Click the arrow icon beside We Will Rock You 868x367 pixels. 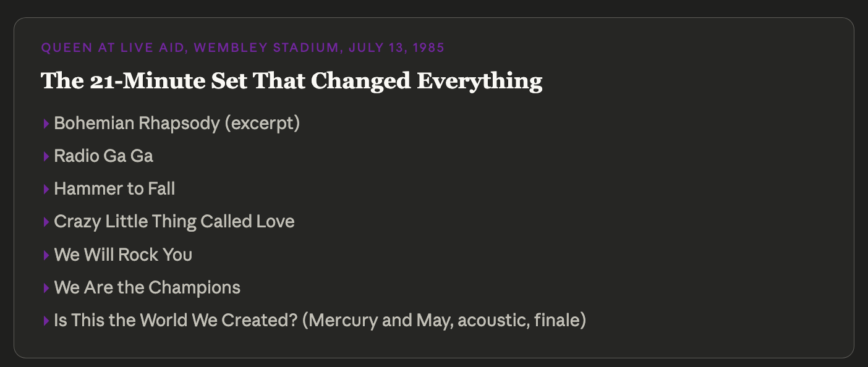pyautogui.click(x=46, y=255)
